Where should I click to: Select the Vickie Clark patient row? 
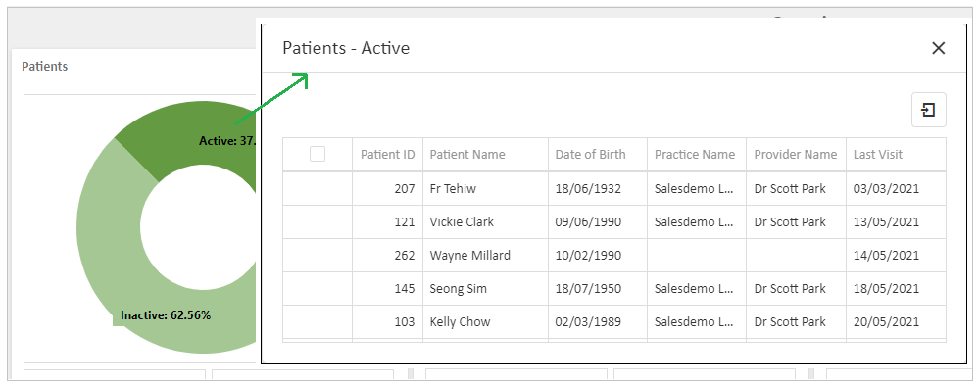pyautogui.click(x=614, y=222)
